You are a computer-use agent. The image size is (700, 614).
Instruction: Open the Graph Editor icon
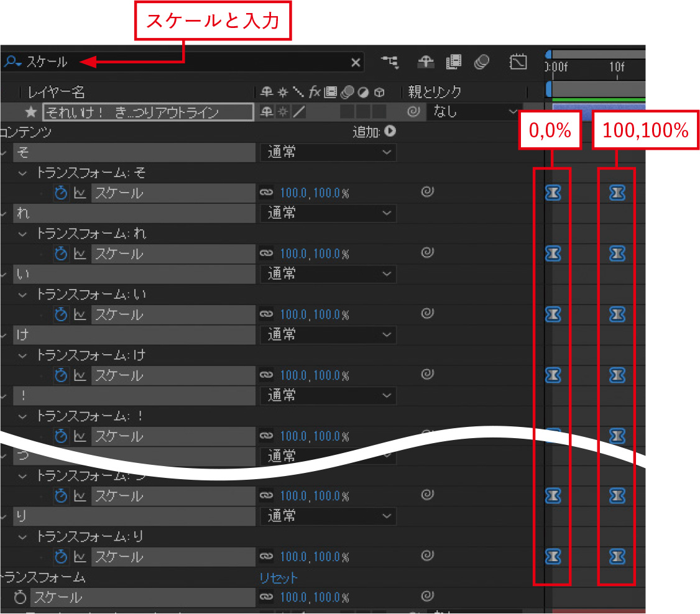[518, 62]
